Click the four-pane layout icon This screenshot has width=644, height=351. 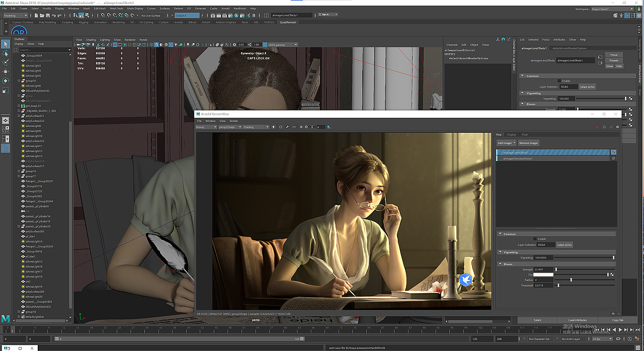[5, 130]
